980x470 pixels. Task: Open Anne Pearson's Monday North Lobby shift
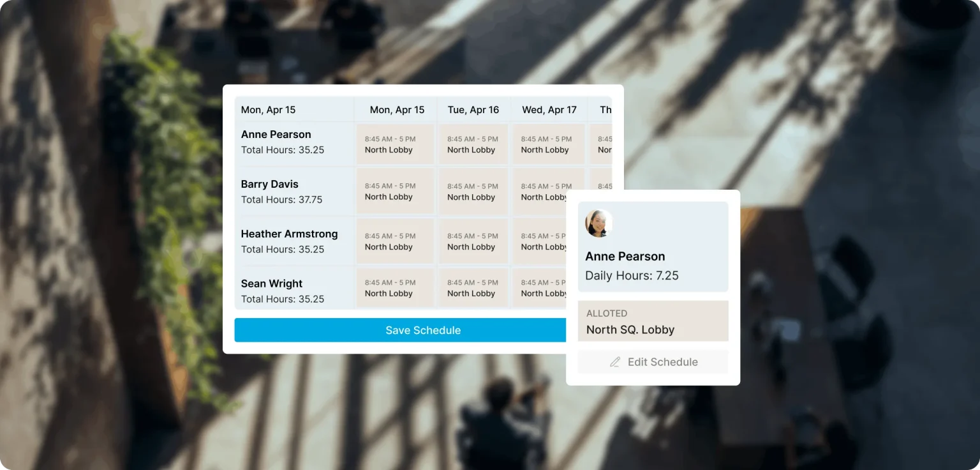pos(395,144)
